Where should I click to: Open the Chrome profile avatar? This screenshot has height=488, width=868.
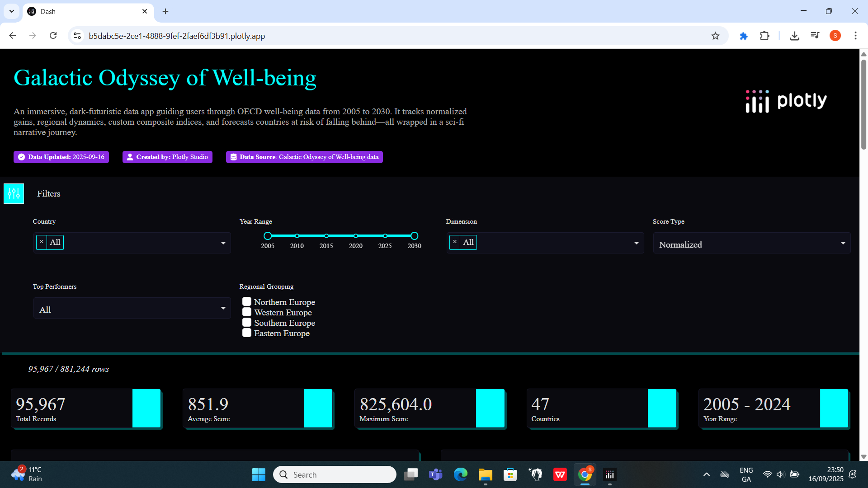[x=835, y=36]
